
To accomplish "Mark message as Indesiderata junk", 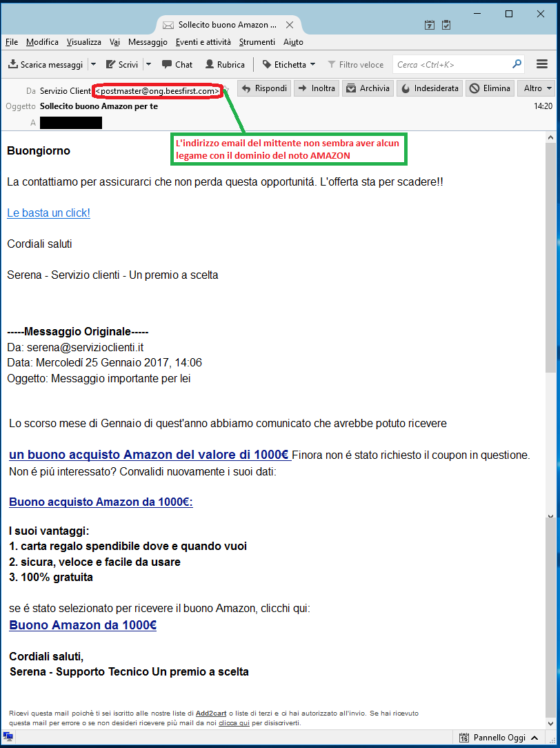I will coord(430,88).
